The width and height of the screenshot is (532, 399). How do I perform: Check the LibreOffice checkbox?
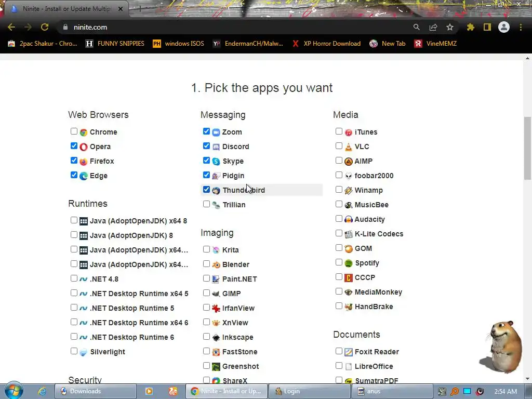pyautogui.click(x=339, y=366)
